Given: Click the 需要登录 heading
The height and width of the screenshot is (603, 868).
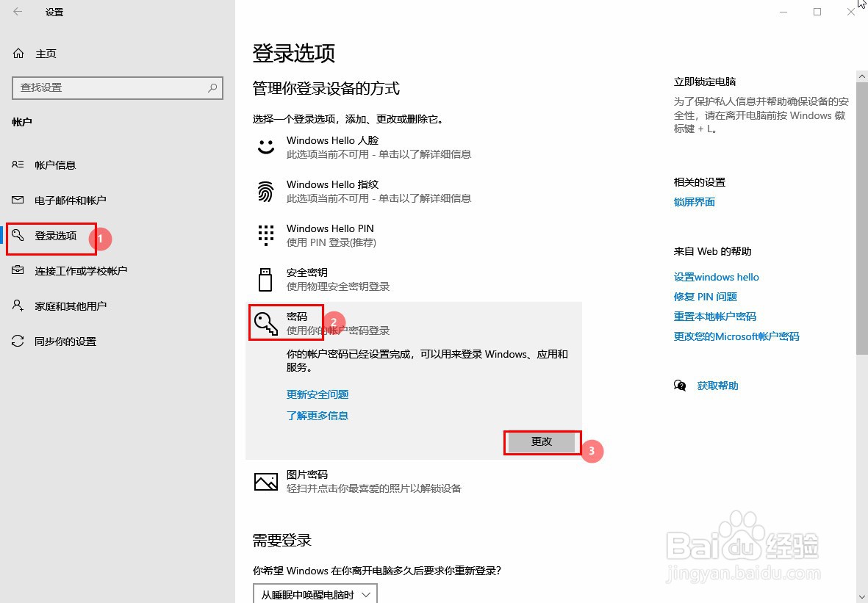Looking at the screenshot, I should coord(281,540).
